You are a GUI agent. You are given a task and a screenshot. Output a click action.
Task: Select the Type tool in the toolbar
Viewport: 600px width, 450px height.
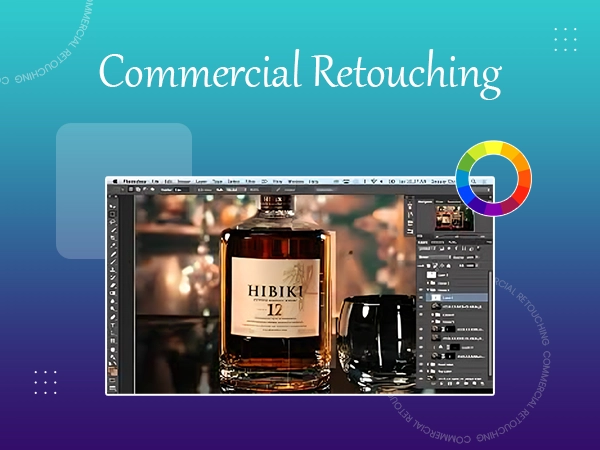click(113, 325)
